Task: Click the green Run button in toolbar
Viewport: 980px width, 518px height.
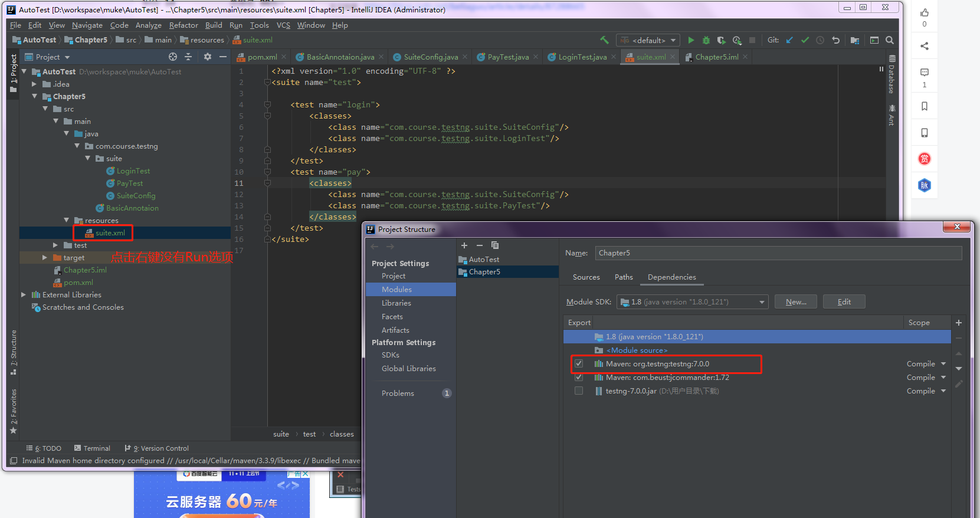Action: click(691, 40)
